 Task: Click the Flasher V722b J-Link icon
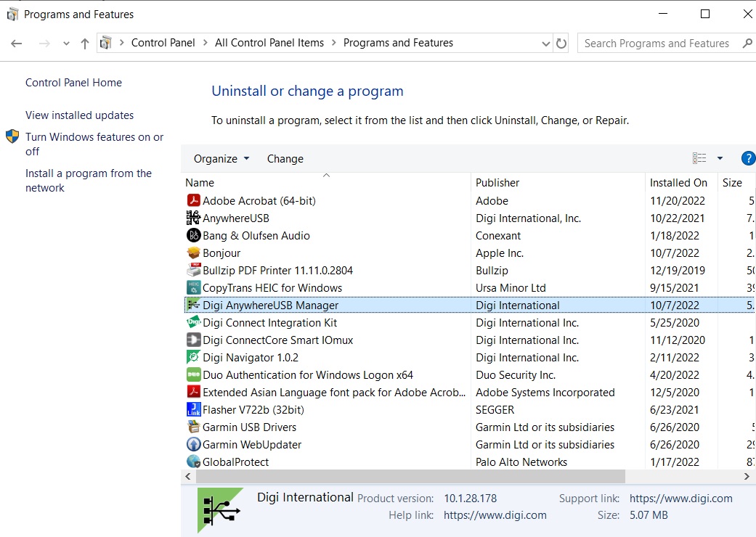(193, 409)
